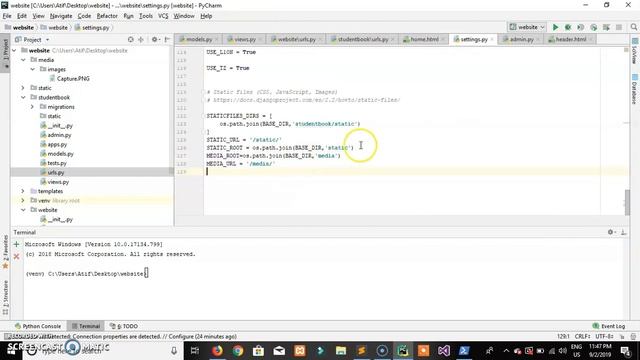Select Capture.PNG in project tree
640x360 pixels.
69,78
